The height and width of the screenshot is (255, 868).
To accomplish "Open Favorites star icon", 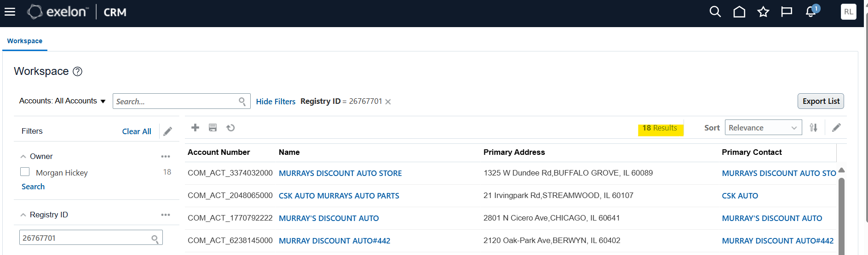I will (763, 11).
